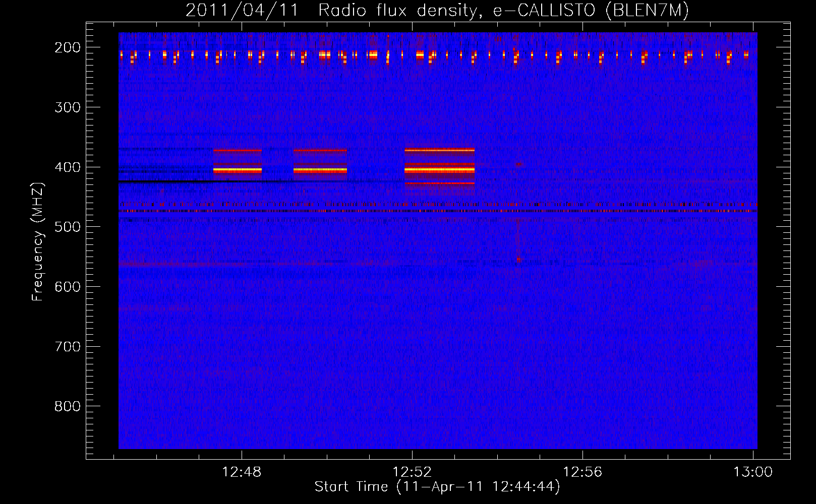
Task: Select the 800 frequency tick label
Action: coord(68,406)
